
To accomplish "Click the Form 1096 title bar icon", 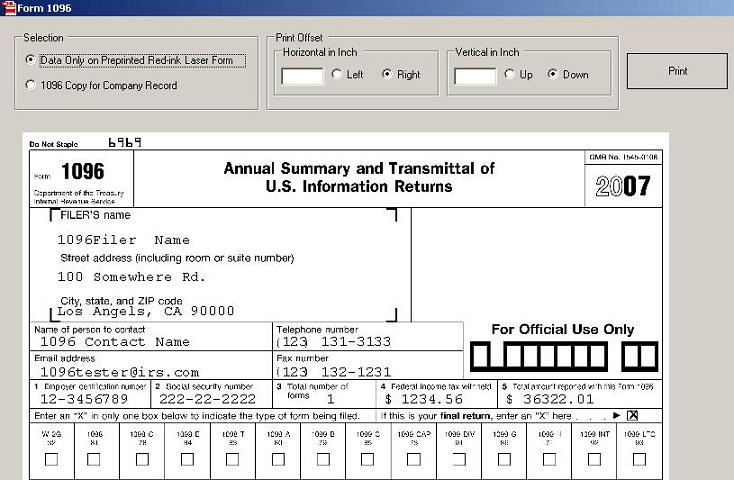I will point(8,8).
